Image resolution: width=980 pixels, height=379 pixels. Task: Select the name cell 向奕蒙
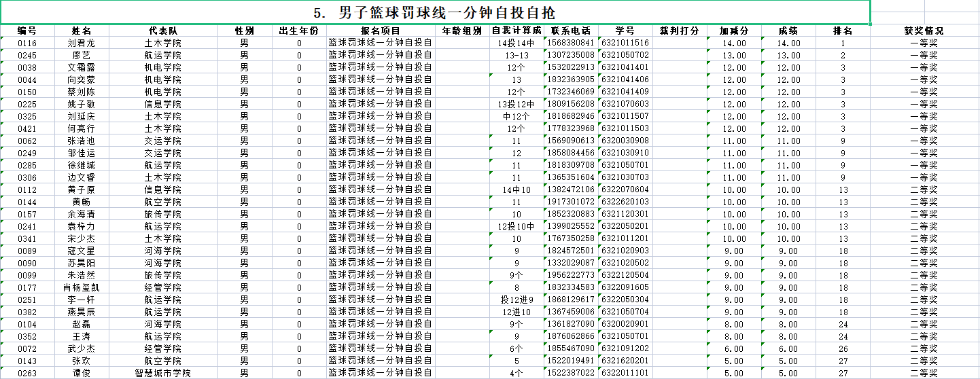click(x=82, y=79)
